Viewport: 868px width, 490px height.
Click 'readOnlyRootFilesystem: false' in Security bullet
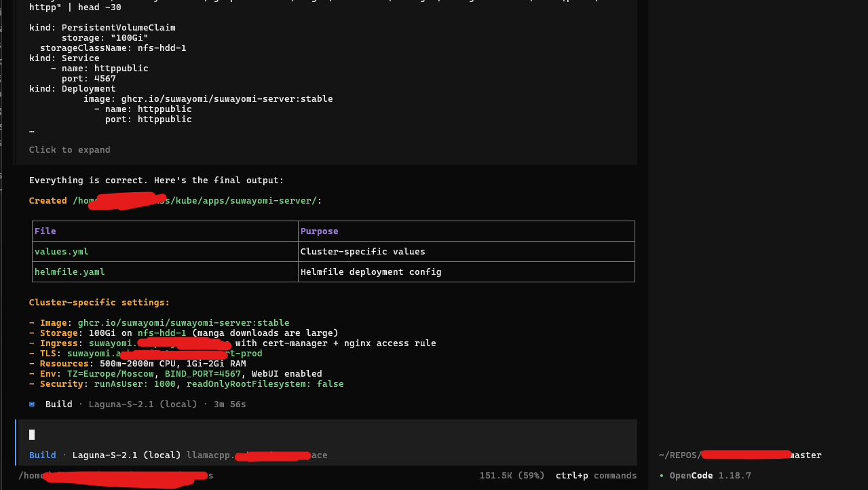265,384
